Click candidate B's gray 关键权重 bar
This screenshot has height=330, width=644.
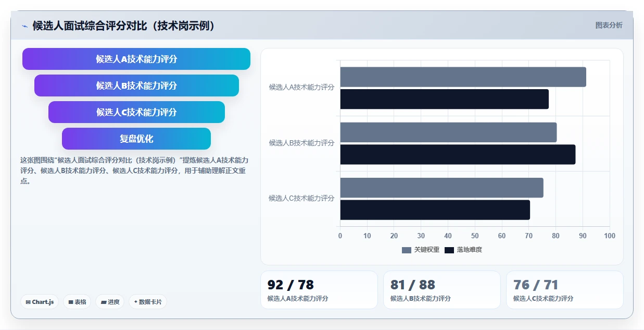click(x=449, y=132)
